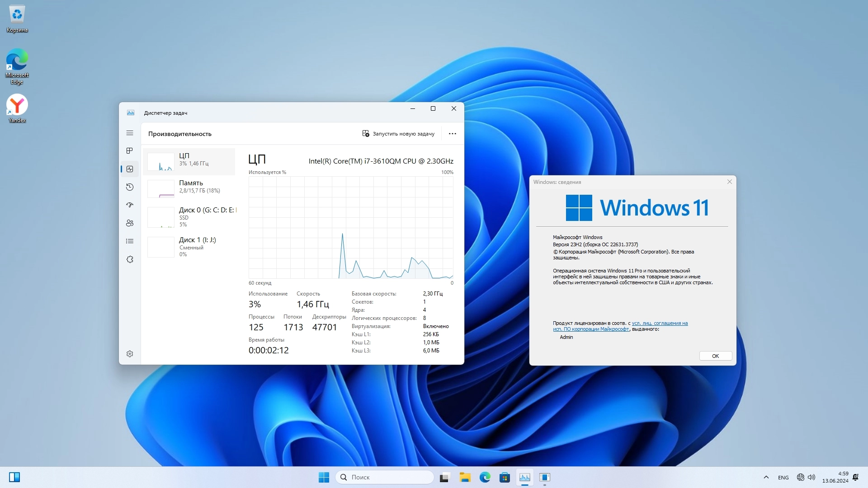This screenshot has height=488, width=868.
Task: Open the Processes page icon in sidebar
Action: [x=130, y=150]
